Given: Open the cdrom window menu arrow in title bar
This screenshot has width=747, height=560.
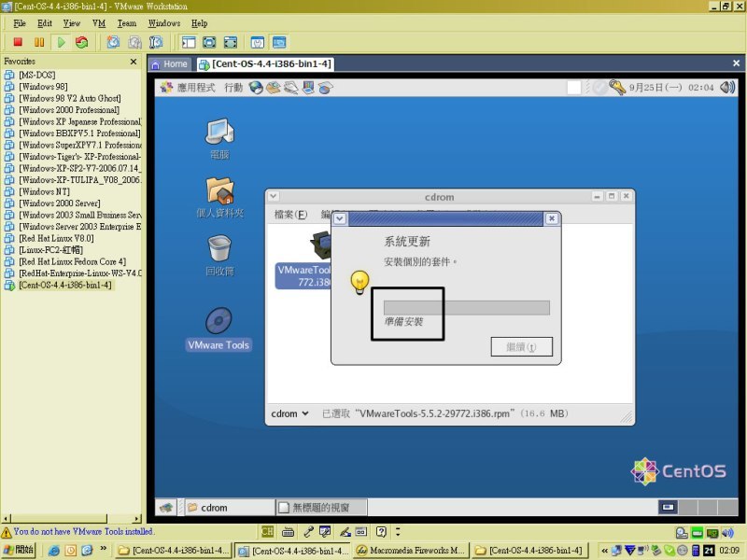Looking at the screenshot, I should pos(274,196).
